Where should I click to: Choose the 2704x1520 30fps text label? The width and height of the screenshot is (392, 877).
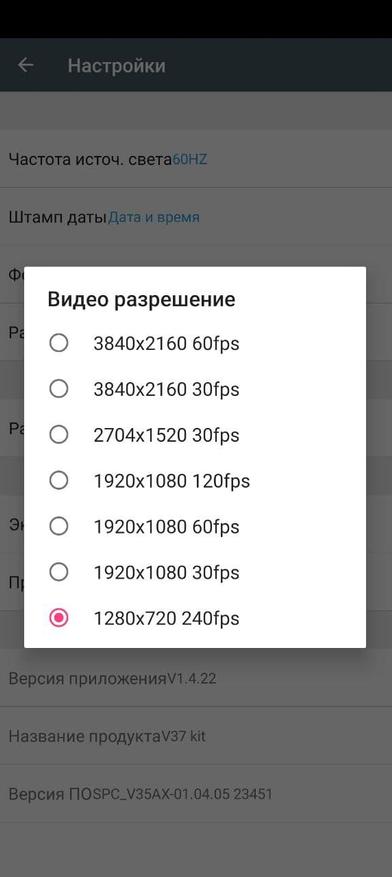coord(166,435)
